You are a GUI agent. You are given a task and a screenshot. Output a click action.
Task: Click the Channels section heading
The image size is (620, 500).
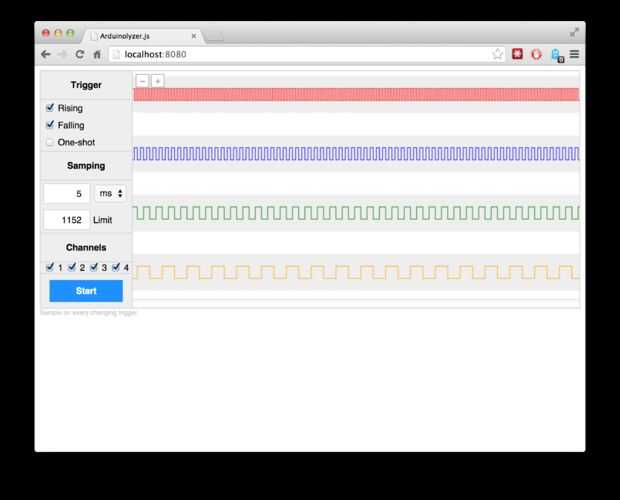pyautogui.click(x=86, y=247)
